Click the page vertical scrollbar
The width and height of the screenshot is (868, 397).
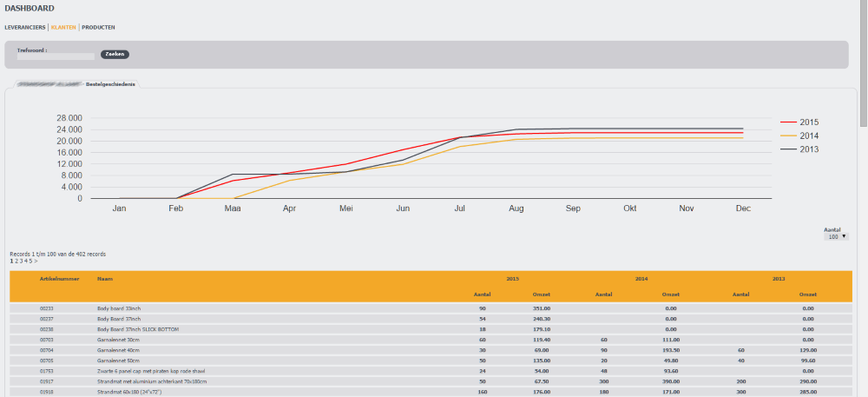click(x=863, y=217)
